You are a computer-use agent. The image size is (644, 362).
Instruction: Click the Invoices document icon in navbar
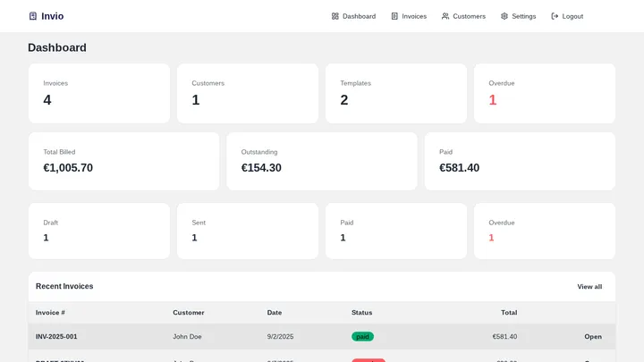pos(394,16)
